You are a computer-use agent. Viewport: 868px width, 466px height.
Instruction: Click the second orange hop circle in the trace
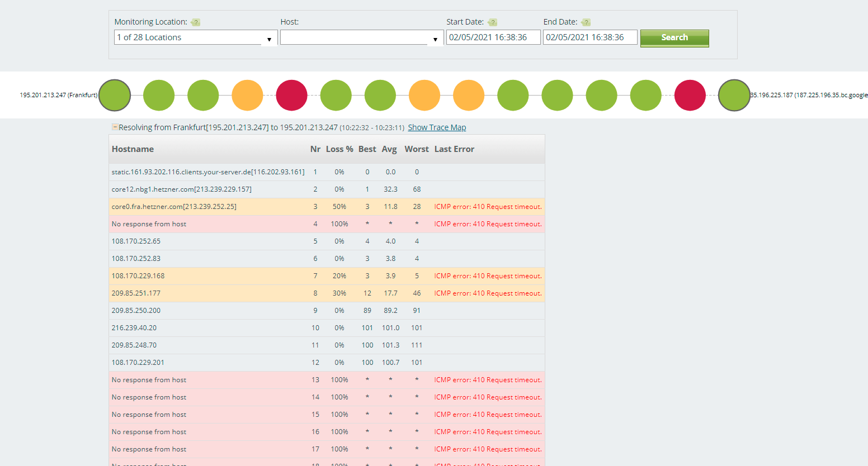coord(424,95)
